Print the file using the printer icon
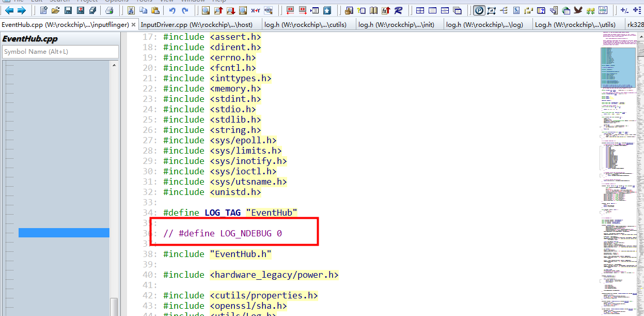644x316 pixels. point(109,10)
